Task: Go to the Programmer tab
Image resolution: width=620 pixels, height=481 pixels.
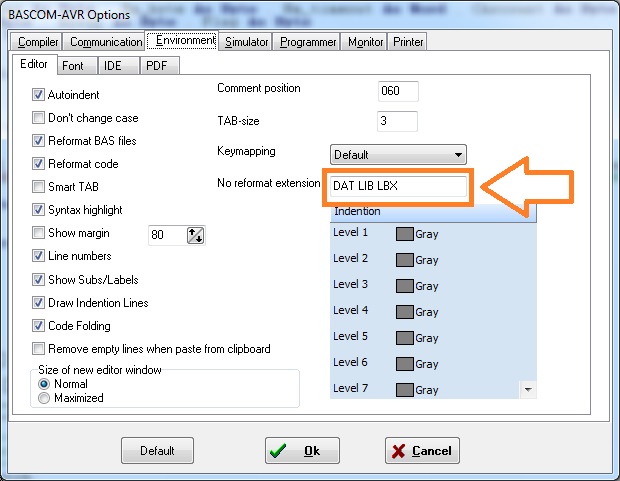Action: [x=308, y=42]
